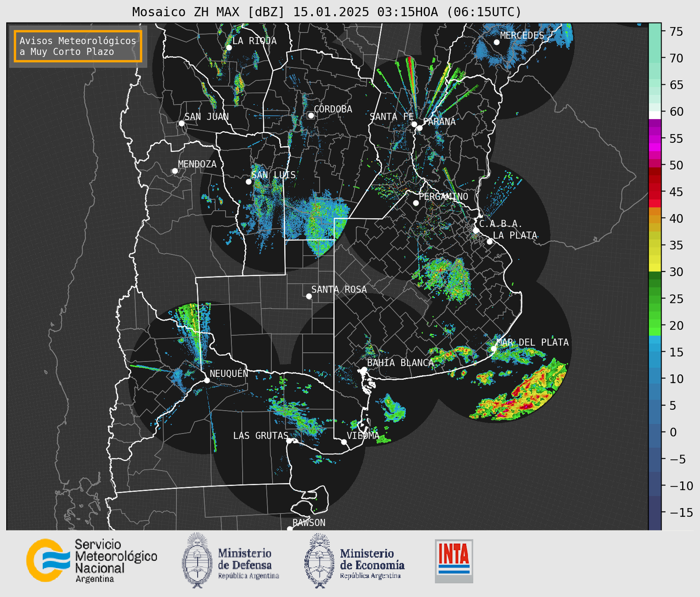The height and width of the screenshot is (597, 700).
Task: Click the LA PLATA city marker dot
Action: tap(490, 242)
